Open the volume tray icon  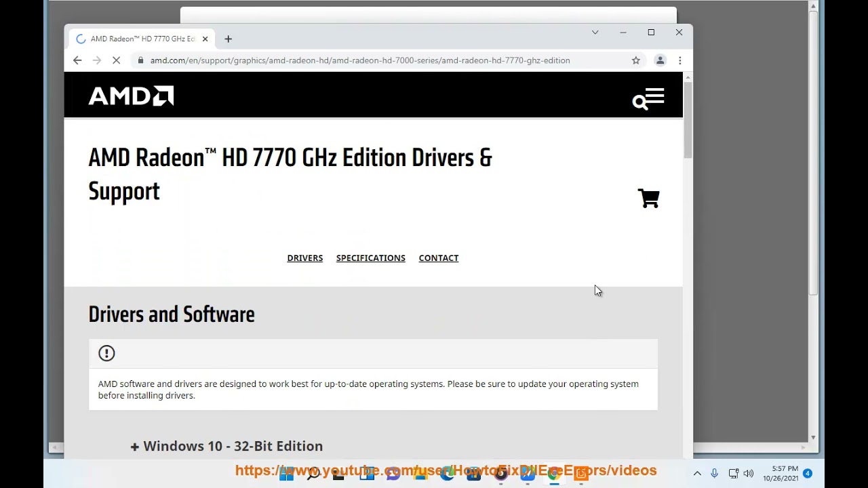click(x=749, y=474)
